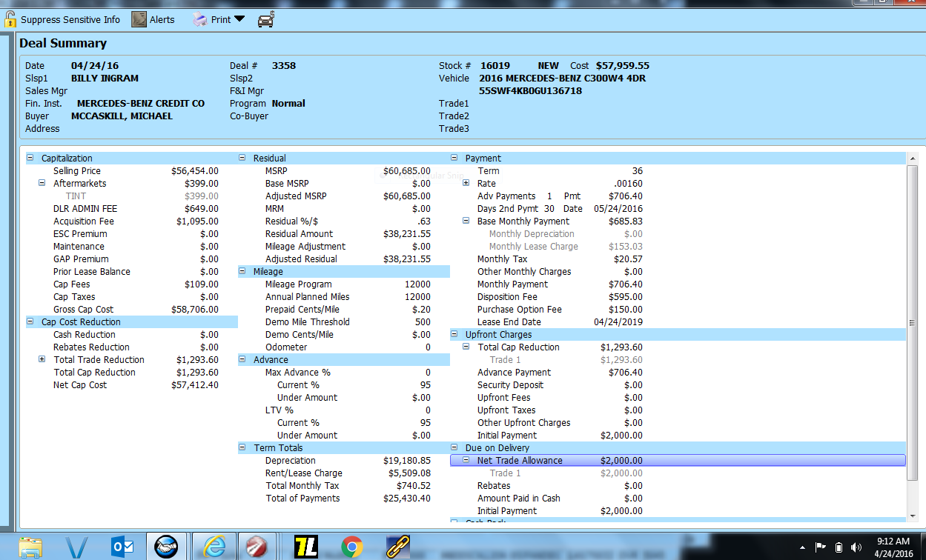The width and height of the screenshot is (926, 560).
Task: Select the handshake app in taskbar
Action: (166, 547)
